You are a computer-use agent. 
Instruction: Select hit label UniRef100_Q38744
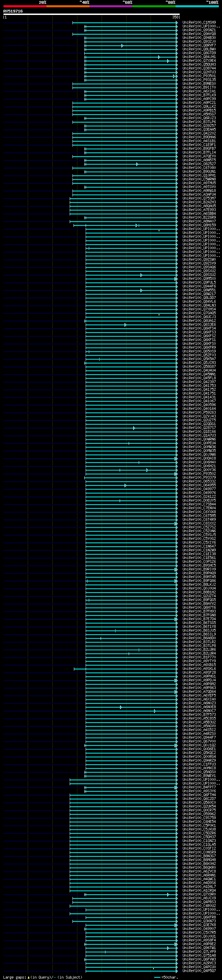pyautogui.click(x=199, y=68)
